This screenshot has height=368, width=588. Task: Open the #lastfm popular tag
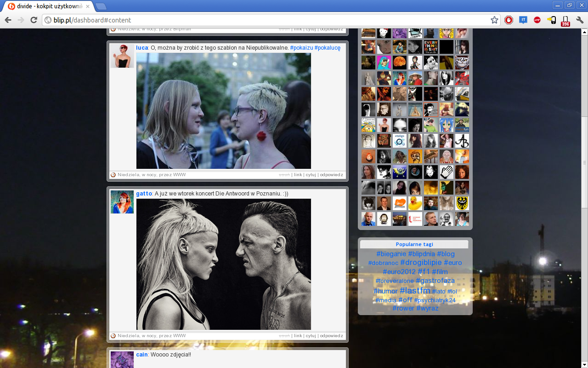point(415,290)
